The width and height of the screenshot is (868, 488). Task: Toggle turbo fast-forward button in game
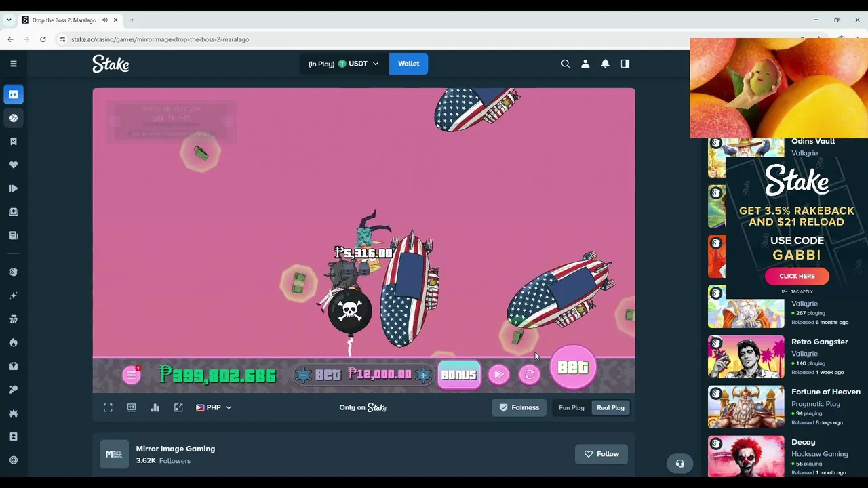coord(498,374)
